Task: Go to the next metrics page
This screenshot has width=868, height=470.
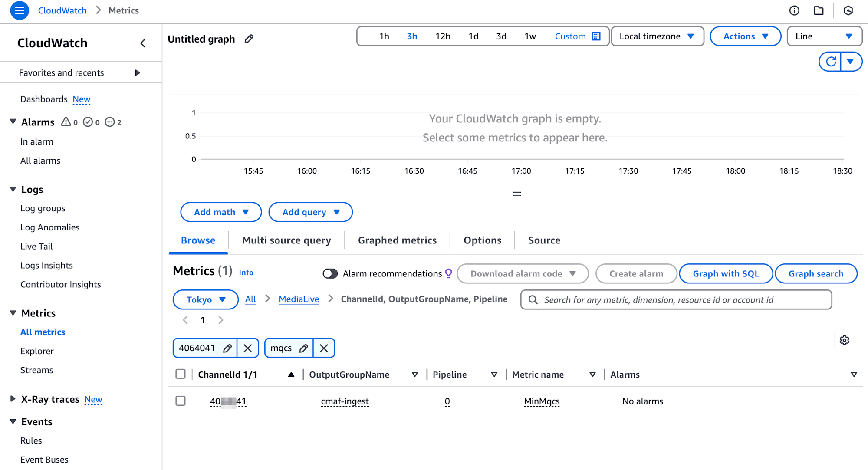Action: (x=221, y=320)
